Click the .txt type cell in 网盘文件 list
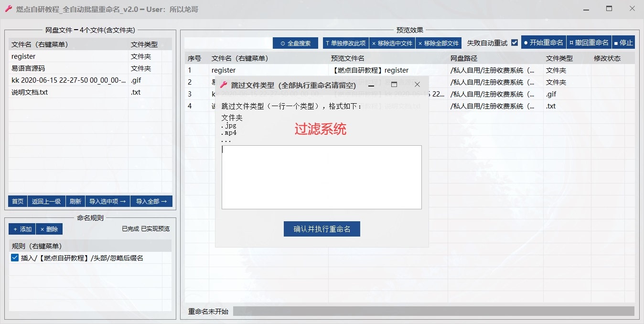644x324 pixels. tap(136, 92)
